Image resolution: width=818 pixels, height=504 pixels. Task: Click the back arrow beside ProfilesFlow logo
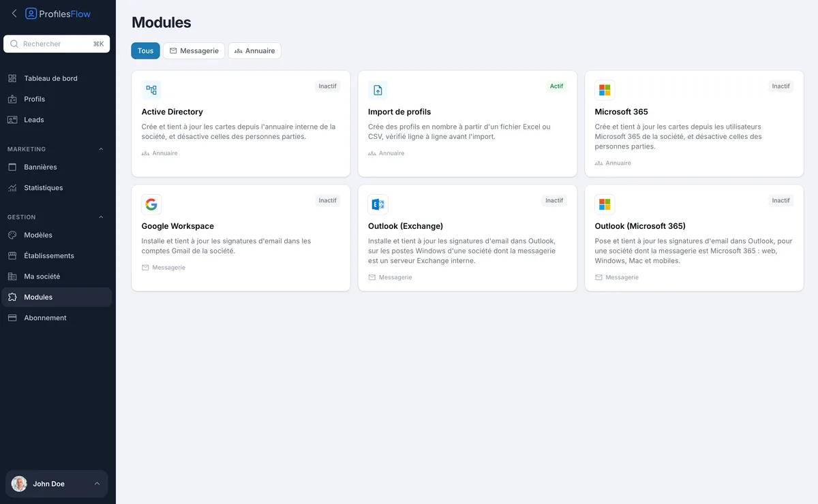(14, 14)
